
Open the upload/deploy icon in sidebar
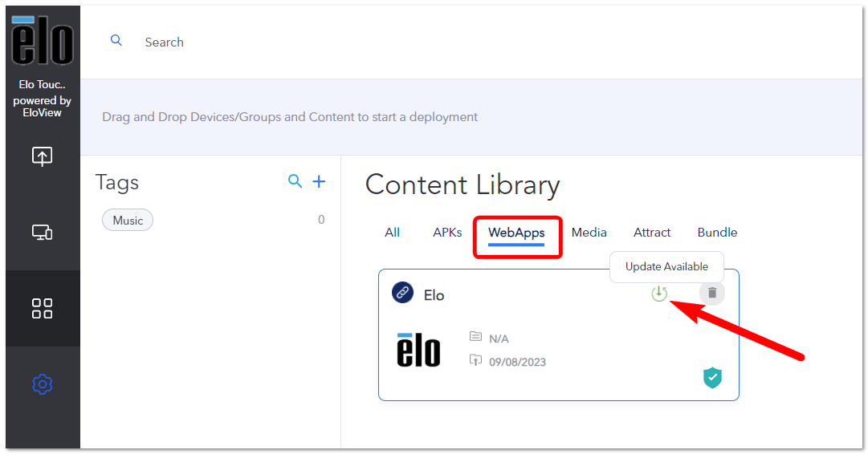coord(42,156)
